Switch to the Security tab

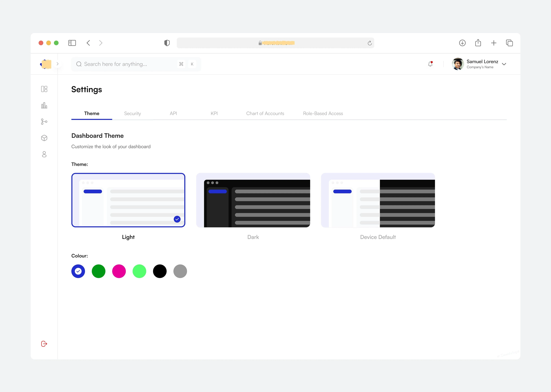pos(132,113)
